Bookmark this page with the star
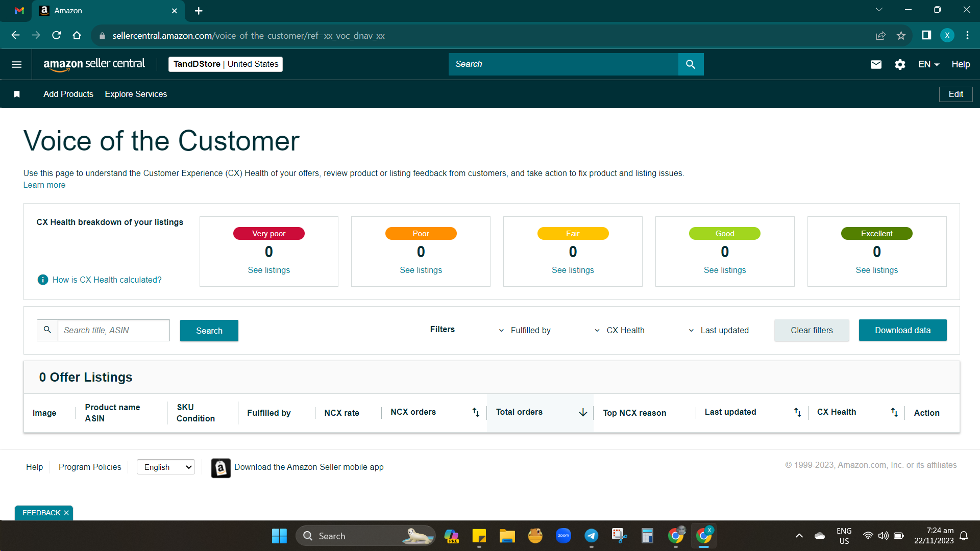980x551 pixels. [901, 35]
